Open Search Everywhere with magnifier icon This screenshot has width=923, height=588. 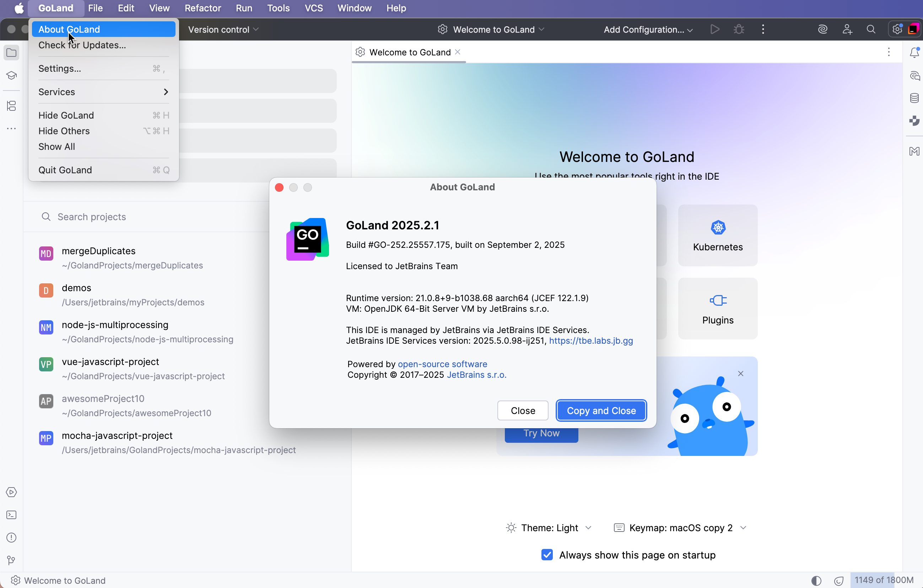coord(871,29)
